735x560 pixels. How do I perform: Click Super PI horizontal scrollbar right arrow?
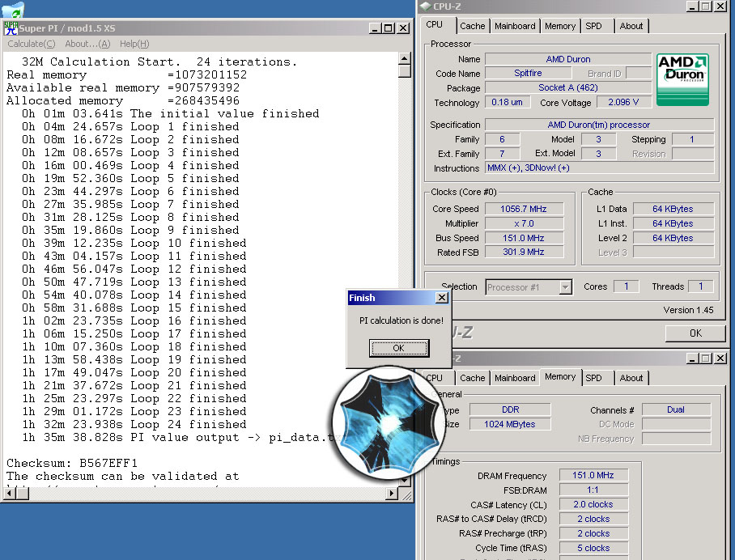click(392, 493)
